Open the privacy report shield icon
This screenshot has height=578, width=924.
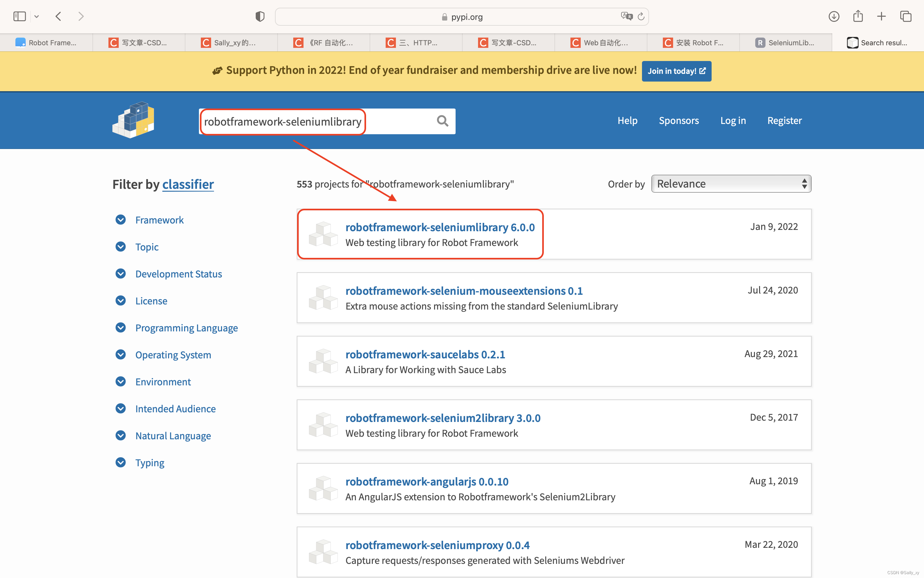[260, 16]
